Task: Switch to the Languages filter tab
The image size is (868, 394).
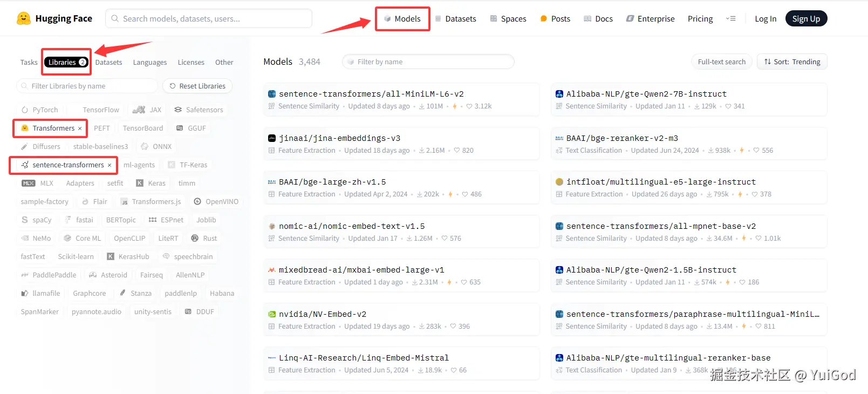Action: tap(150, 63)
